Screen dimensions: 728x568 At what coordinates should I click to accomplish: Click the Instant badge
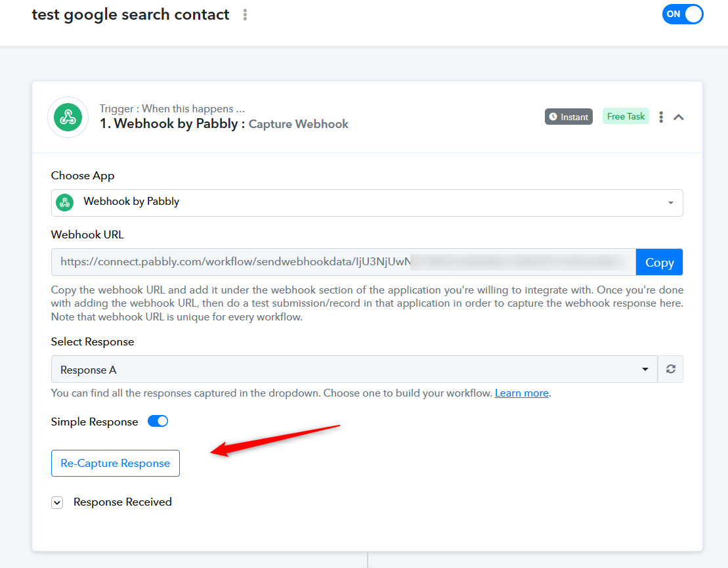coord(568,117)
